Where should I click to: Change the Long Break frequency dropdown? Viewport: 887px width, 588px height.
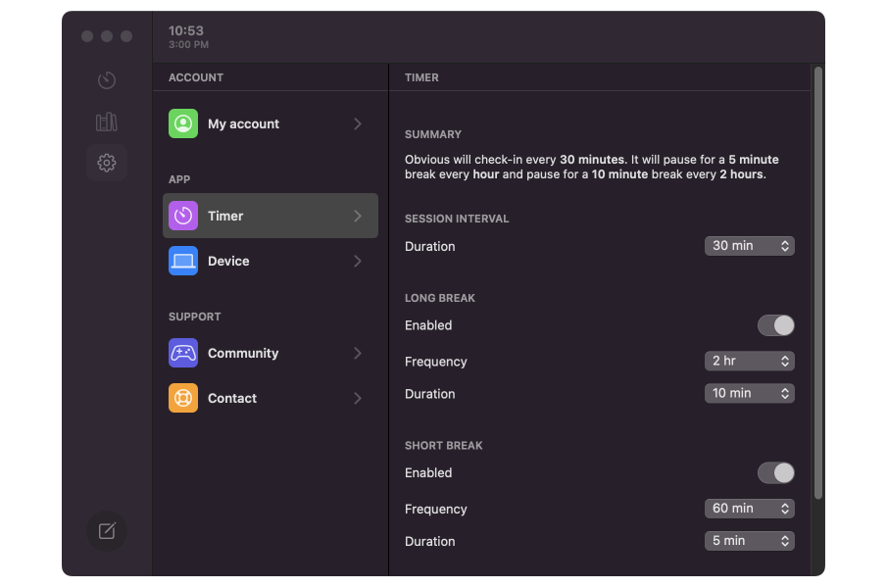pos(750,361)
